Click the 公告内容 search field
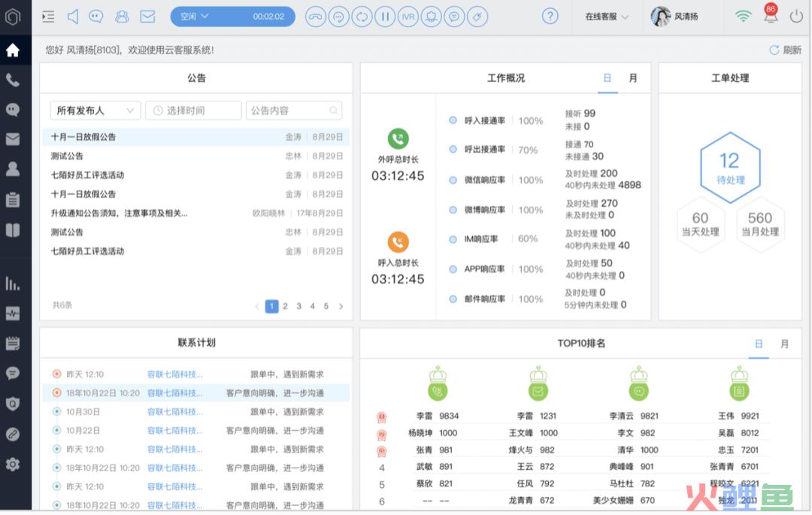Viewport: 812px width, 515px height. [x=294, y=111]
